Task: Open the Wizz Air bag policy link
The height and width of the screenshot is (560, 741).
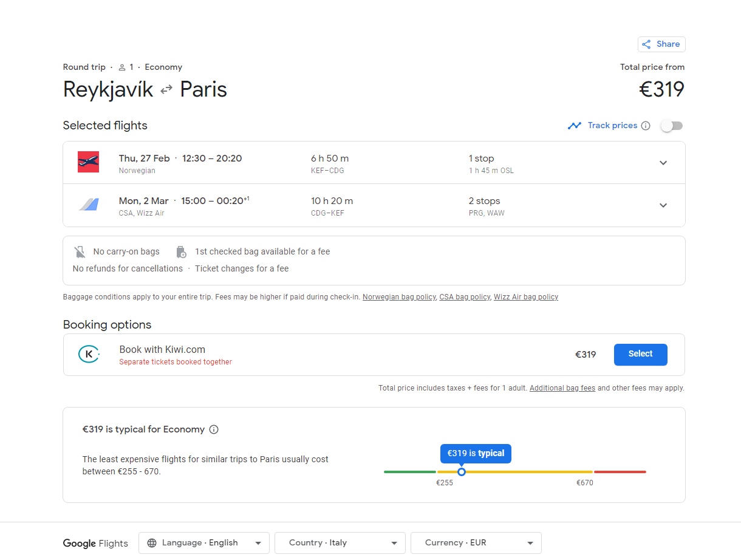Action: coord(526,297)
